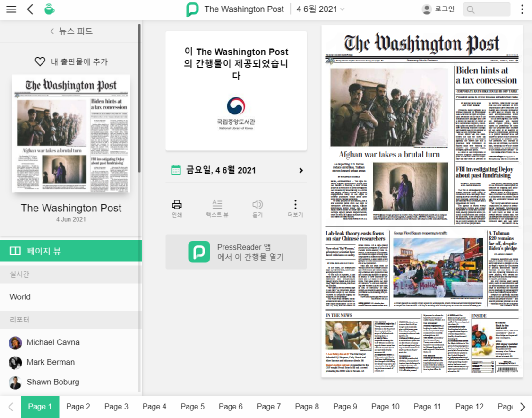Open the sidebar Washington Post cover thumbnail
Screen dimensions: 532x418
coord(71,133)
